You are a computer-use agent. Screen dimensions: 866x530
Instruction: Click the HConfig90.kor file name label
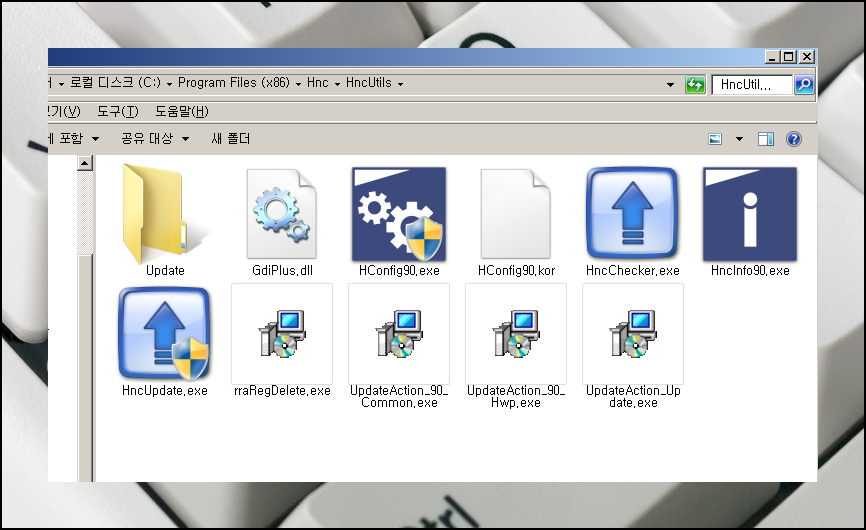pos(516,271)
